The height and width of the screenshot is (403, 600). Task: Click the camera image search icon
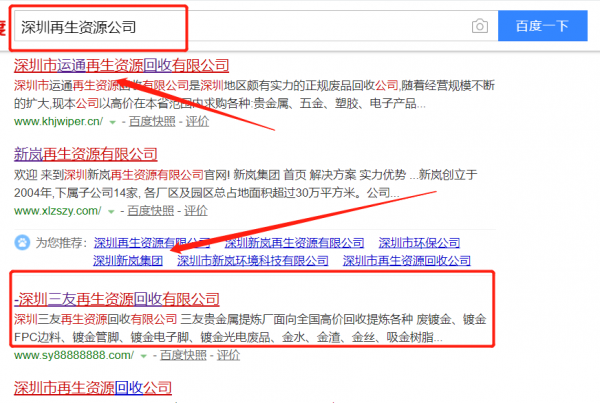pos(479,25)
